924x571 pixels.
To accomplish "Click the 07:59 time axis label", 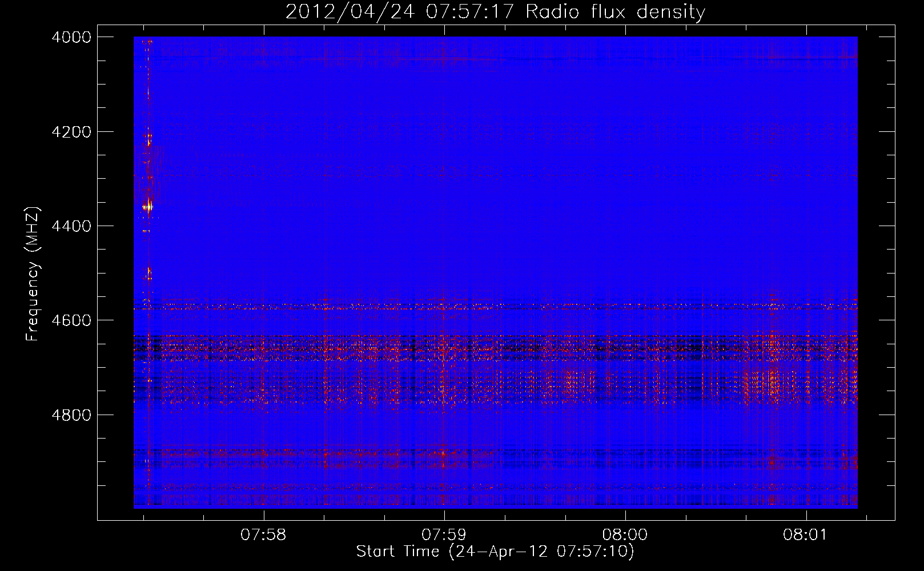I will pyautogui.click(x=444, y=535).
